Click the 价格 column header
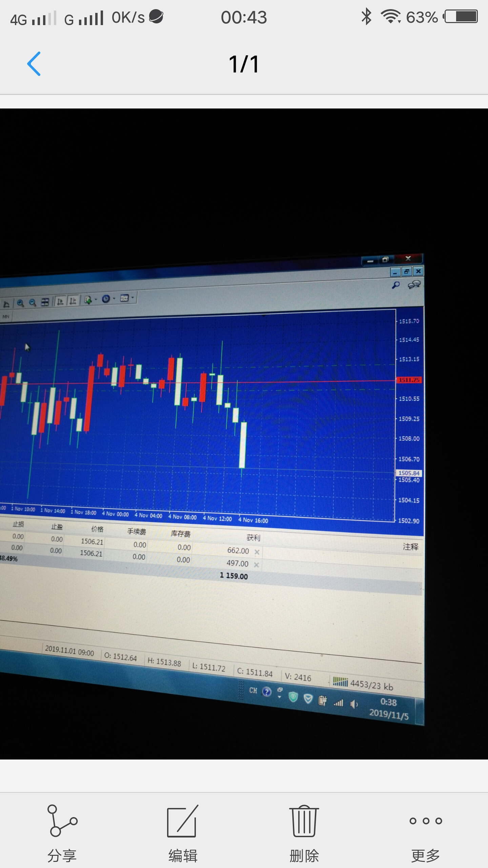This screenshot has width=488, height=868. click(x=97, y=529)
